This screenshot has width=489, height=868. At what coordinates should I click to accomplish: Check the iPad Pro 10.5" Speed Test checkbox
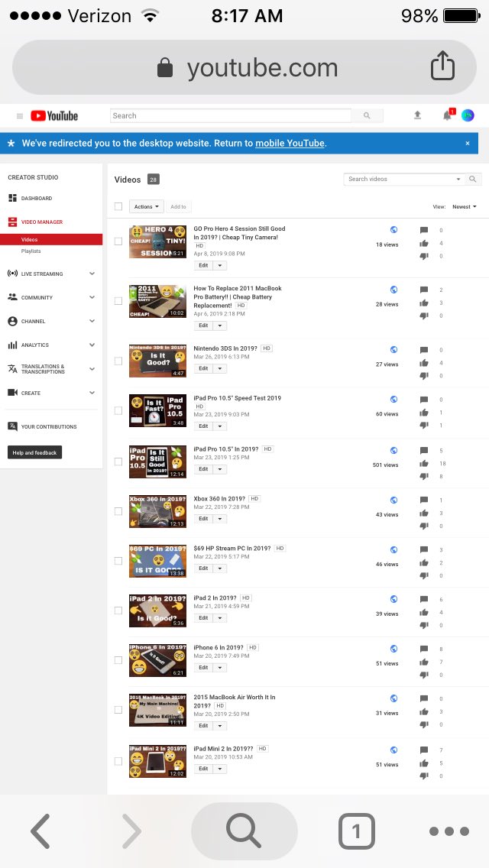(x=118, y=411)
